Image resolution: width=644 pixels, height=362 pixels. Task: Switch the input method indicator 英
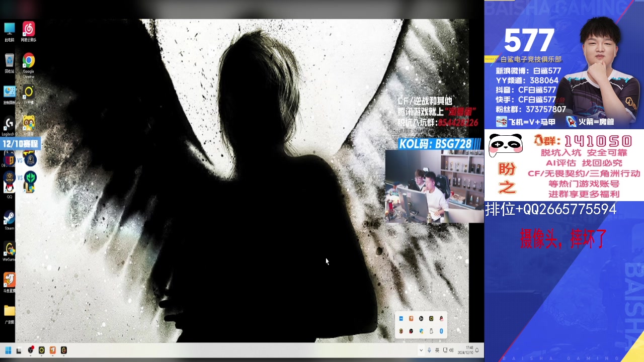click(x=437, y=350)
